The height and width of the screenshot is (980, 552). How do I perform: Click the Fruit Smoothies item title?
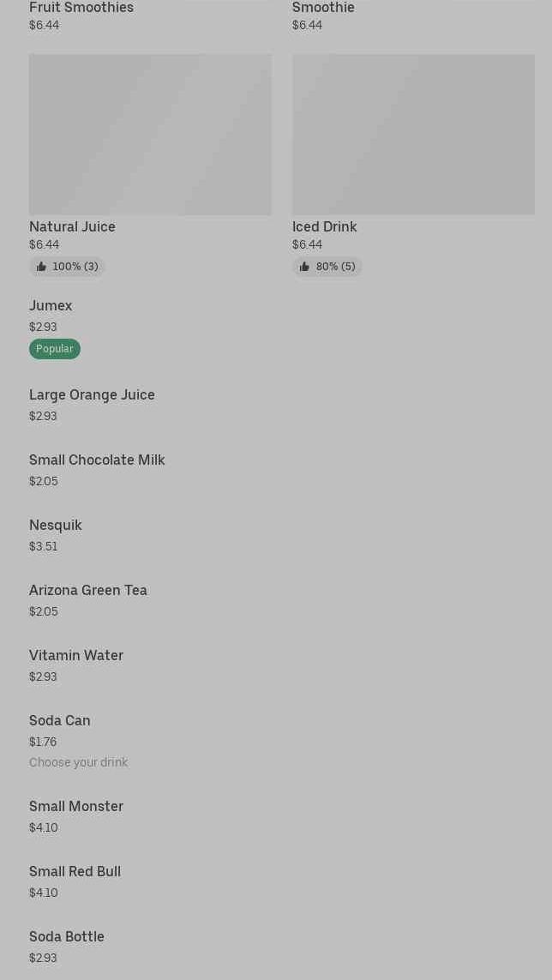click(x=81, y=8)
